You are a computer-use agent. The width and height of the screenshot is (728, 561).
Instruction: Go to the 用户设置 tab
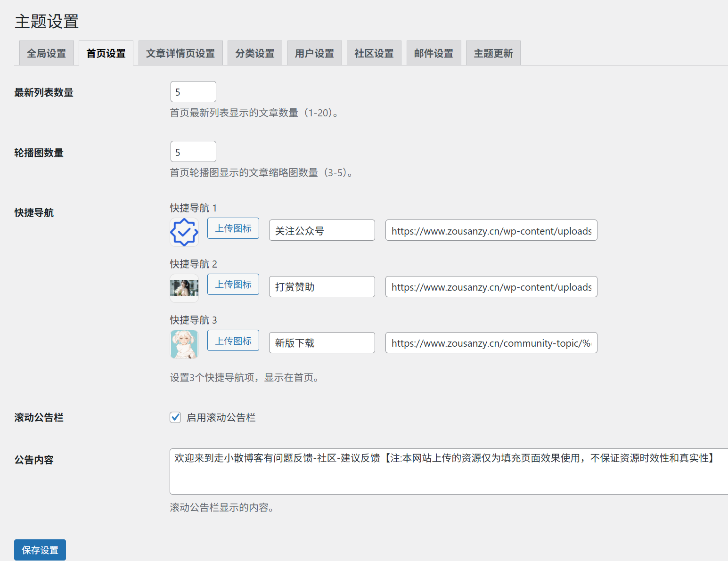click(314, 53)
